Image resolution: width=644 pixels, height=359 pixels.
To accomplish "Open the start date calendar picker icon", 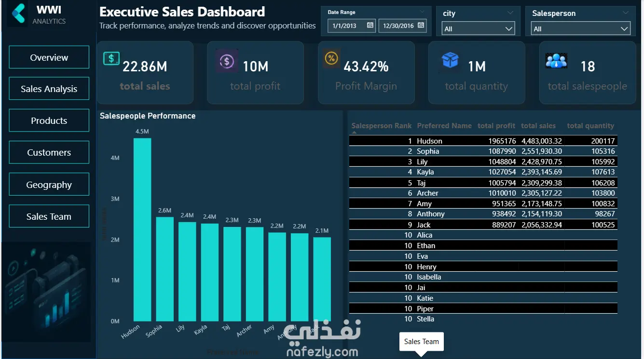I will click(370, 25).
